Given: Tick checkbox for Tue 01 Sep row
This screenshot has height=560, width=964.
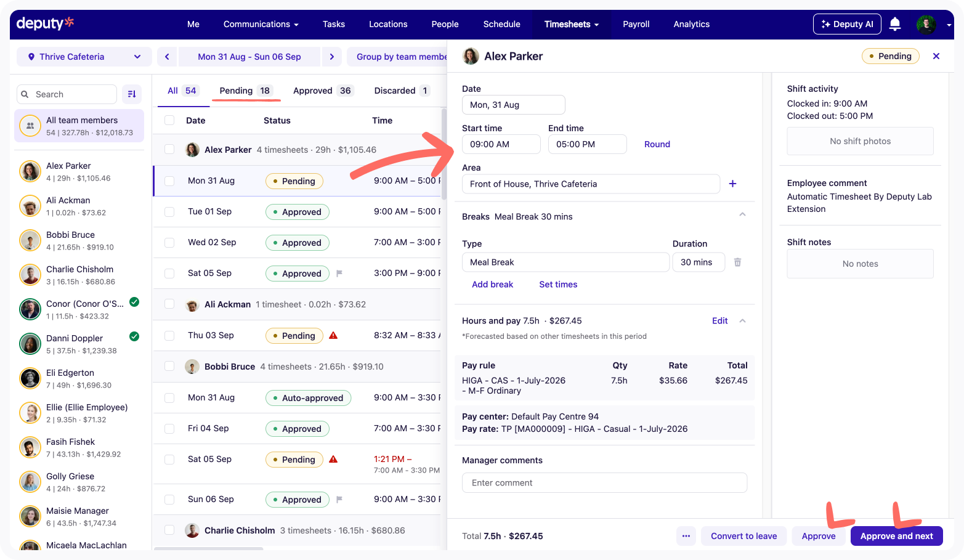Looking at the screenshot, I should pos(169,212).
